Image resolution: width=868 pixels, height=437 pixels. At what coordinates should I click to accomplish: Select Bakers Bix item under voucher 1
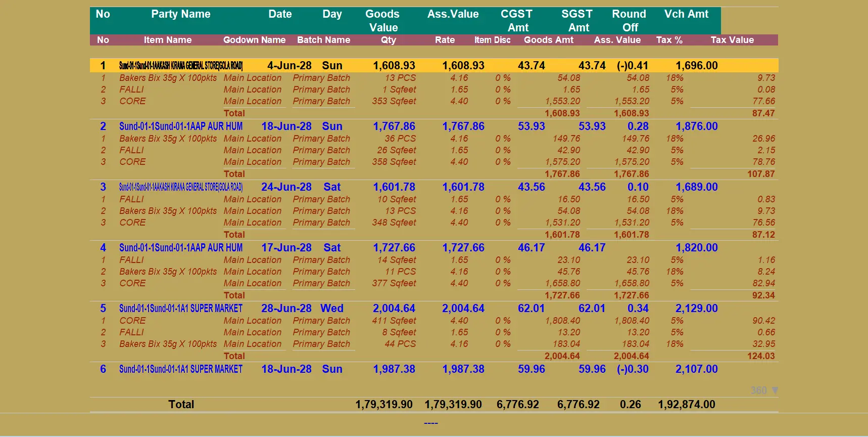click(x=434, y=78)
